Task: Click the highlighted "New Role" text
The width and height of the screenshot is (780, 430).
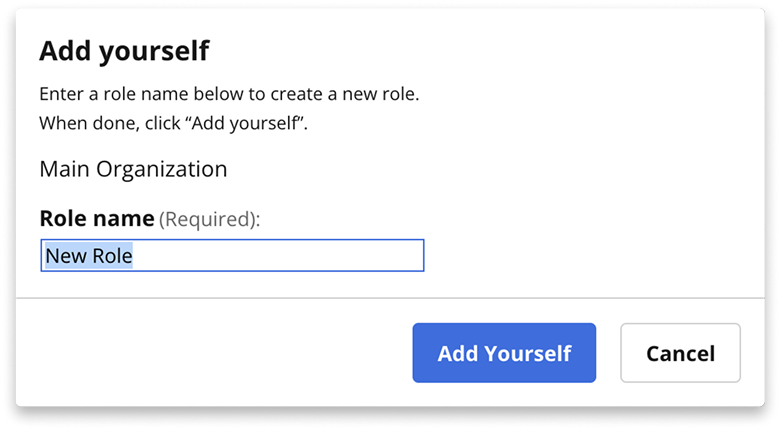Action: click(x=89, y=256)
